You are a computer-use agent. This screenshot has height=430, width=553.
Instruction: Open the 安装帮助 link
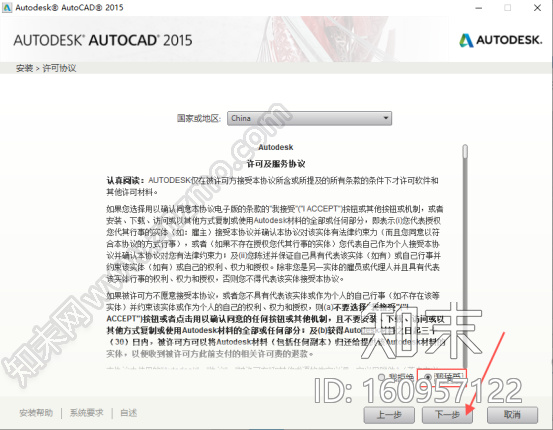36,412
